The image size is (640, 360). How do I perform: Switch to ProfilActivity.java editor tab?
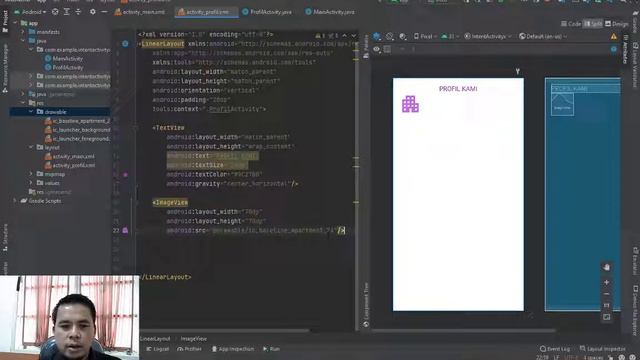[x=267, y=12]
